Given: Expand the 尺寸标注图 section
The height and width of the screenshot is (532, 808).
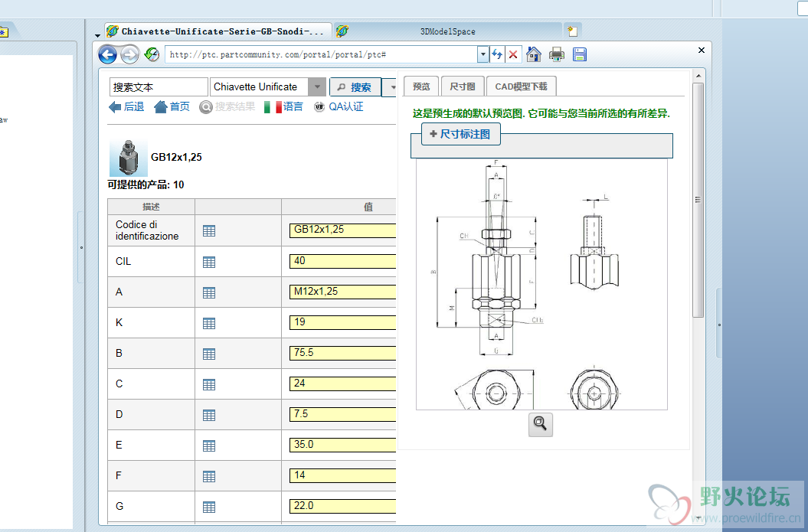Looking at the screenshot, I should coord(461,134).
